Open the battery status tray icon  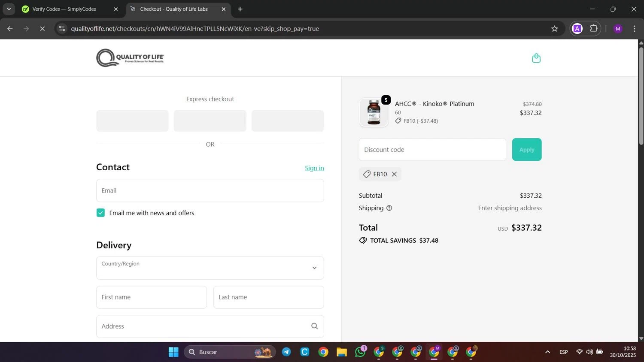pyautogui.click(x=600, y=352)
